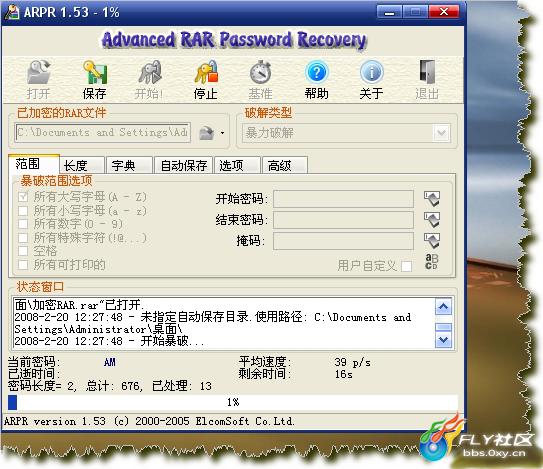The image size is (543, 469).
Task: Click clear icon beside 开始密码 field
Action: tap(432, 199)
